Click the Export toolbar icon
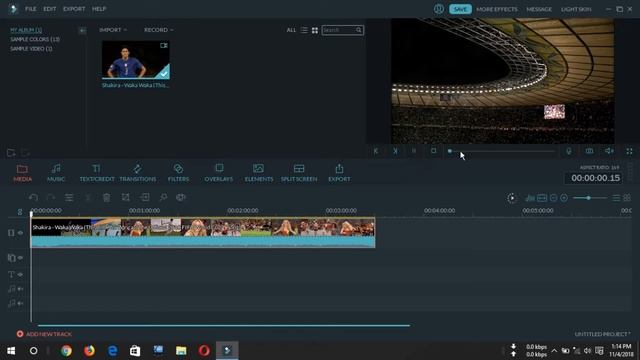This screenshot has height=360, width=640. [339, 173]
